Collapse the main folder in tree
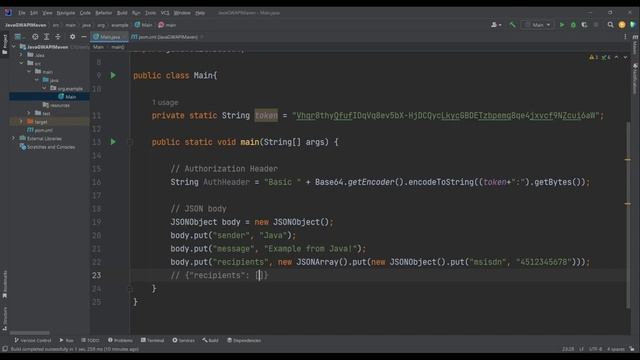Image resolution: width=640 pixels, height=360 pixels. (29, 71)
